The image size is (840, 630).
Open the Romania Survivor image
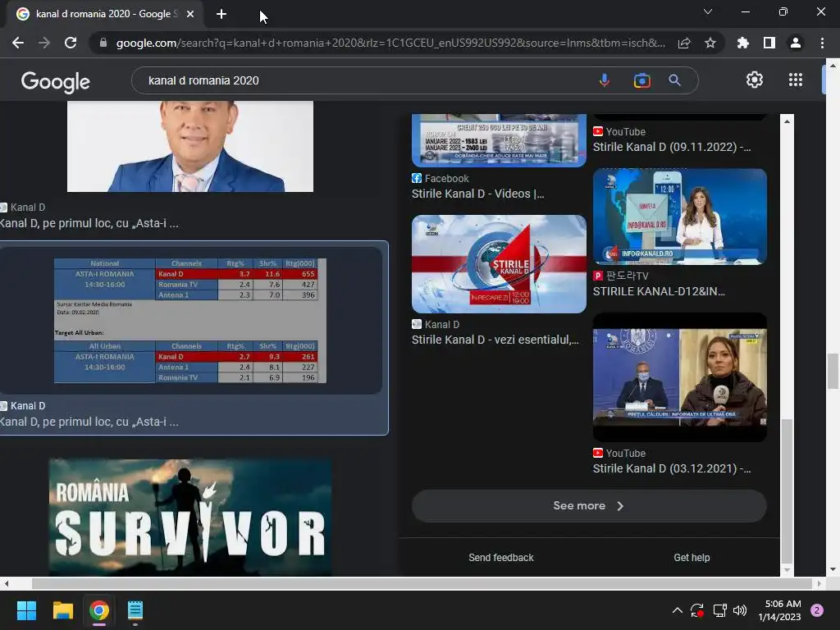(x=190, y=518)
